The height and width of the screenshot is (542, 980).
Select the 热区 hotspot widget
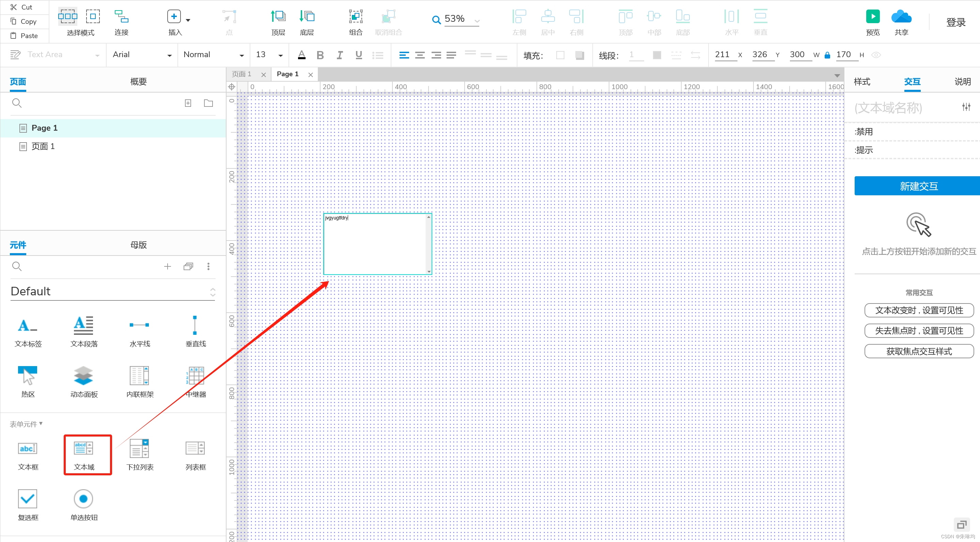(28, 376)
